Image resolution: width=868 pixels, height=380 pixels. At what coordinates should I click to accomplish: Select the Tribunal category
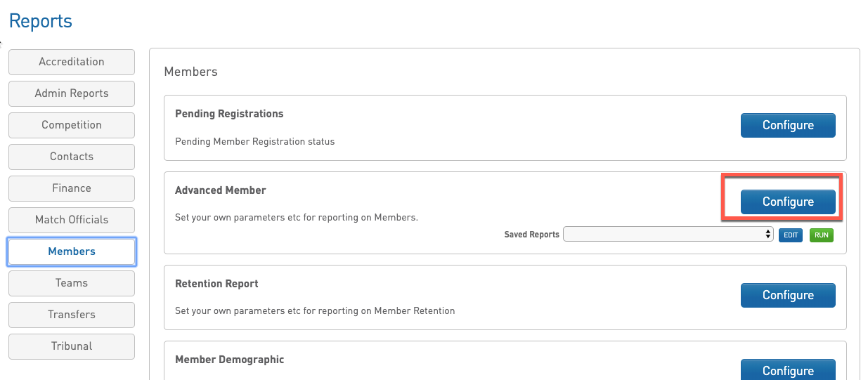(72, 346)
